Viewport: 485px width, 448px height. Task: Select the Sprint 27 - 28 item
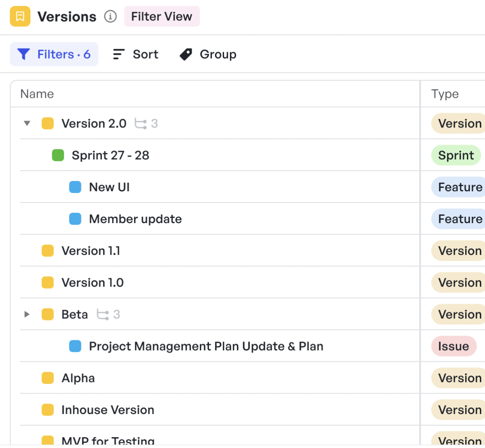tap(110, 156)
